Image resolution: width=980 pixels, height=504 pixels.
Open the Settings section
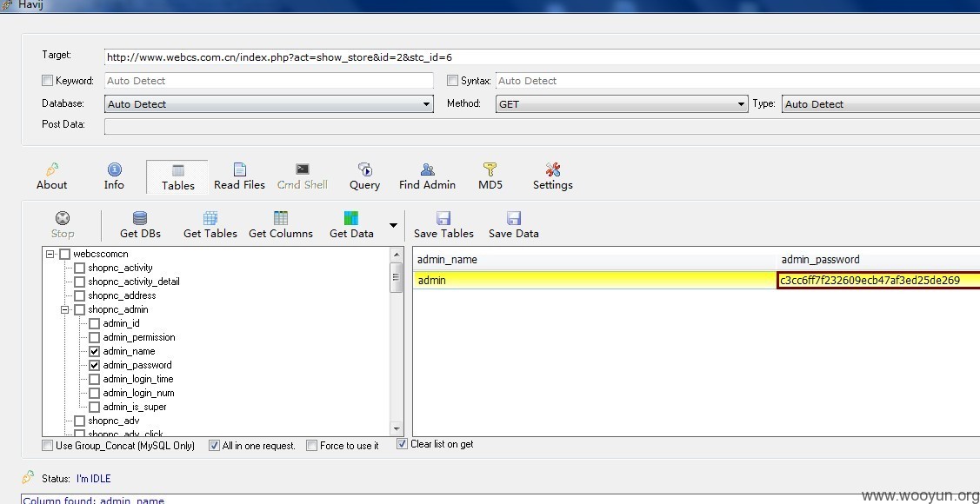pos(552,176)
